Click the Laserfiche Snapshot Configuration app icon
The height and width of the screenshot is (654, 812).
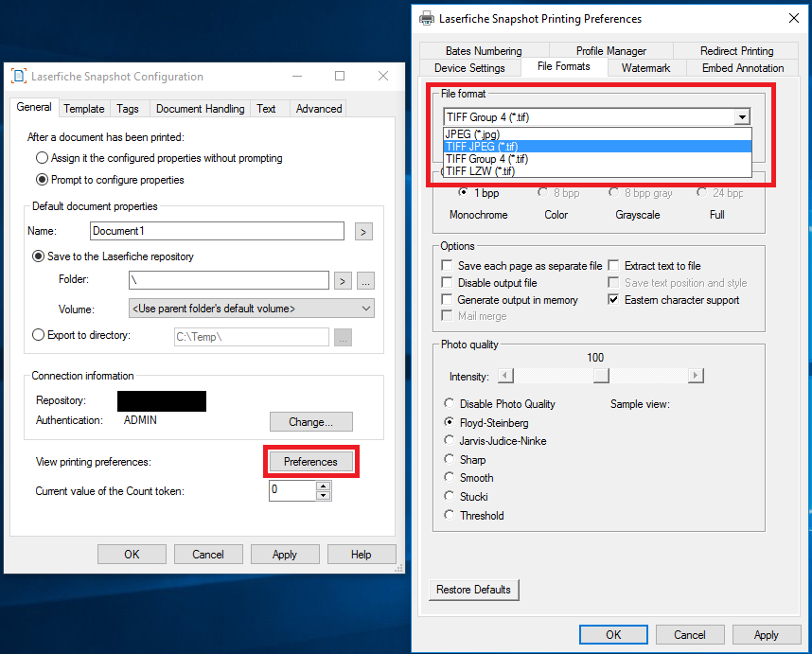[19, 76]
